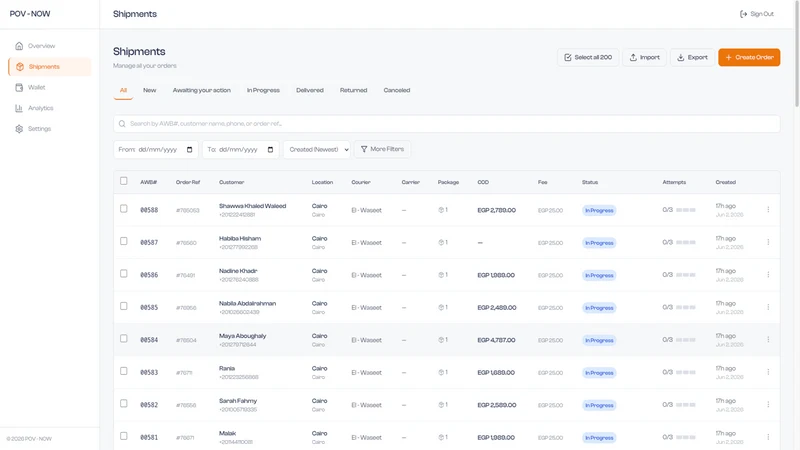Switch to the Canceled tab
800x450 pixels.
point(397,90)
